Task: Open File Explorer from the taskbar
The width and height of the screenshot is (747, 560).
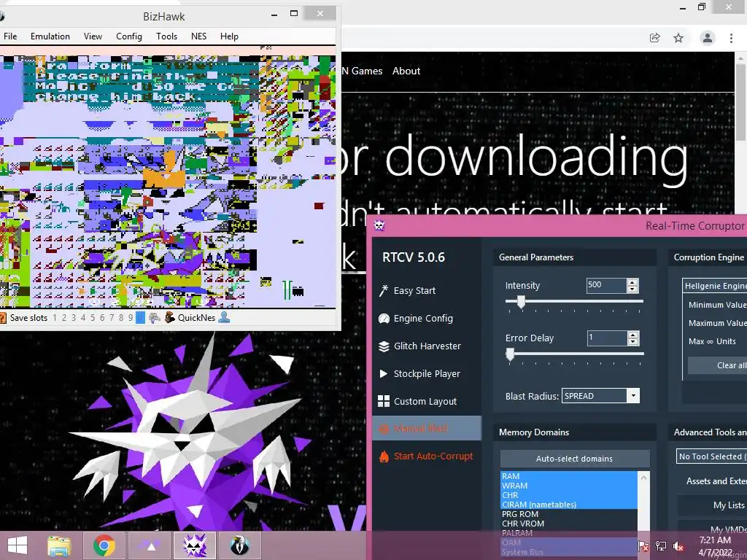Action: click(x=59, y=545)
